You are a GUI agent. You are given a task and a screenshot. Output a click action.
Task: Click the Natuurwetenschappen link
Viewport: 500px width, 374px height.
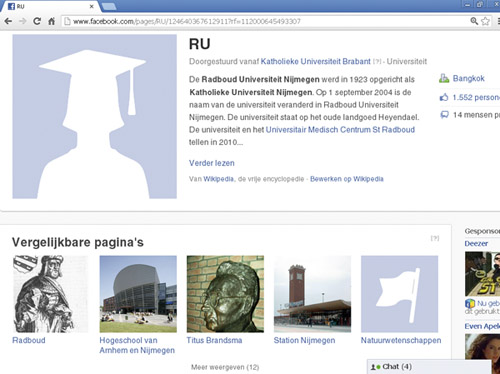(401, 340)
